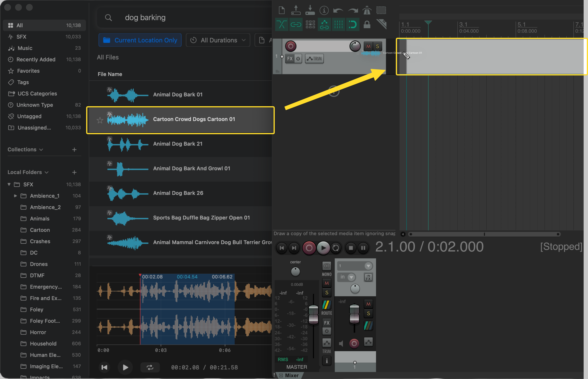Click the REAPER transport record button
This screenshot has height=379, width=588.
[x=309, y=248]
